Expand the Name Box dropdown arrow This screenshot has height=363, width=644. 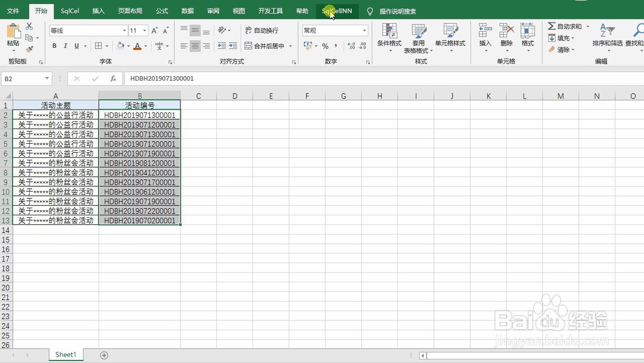(x=47, y=78)
